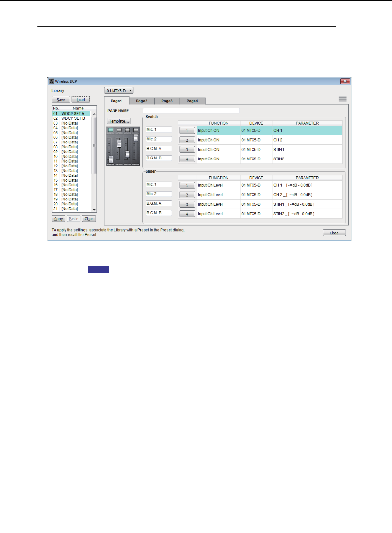Click Slider button 1 for Mic. 1
Viewport: 392px width, 533px height.
[187, 186]
